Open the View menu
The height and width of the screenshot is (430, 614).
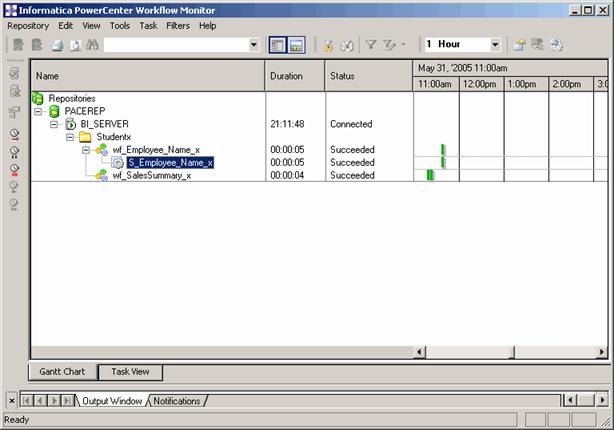pos(91,26)
